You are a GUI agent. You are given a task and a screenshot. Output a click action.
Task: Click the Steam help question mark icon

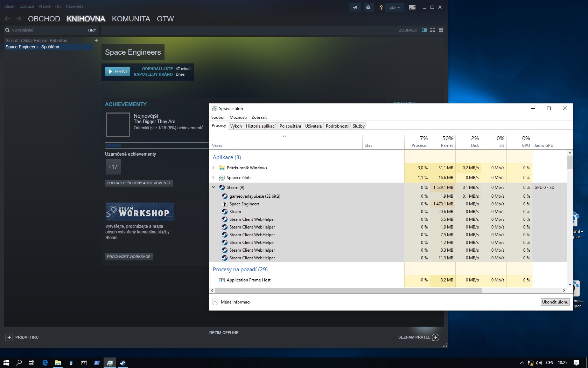pyautogui.click(x=381, y=7)
